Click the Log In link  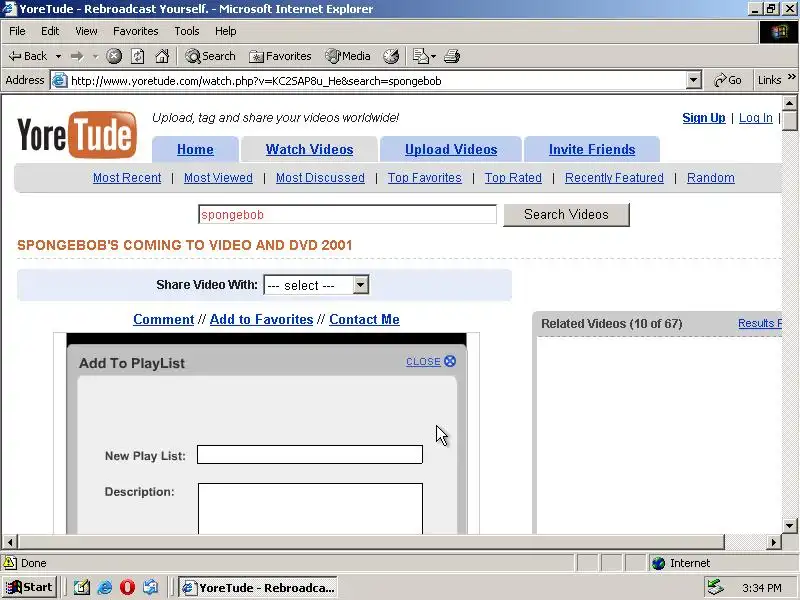click(756, 118)
